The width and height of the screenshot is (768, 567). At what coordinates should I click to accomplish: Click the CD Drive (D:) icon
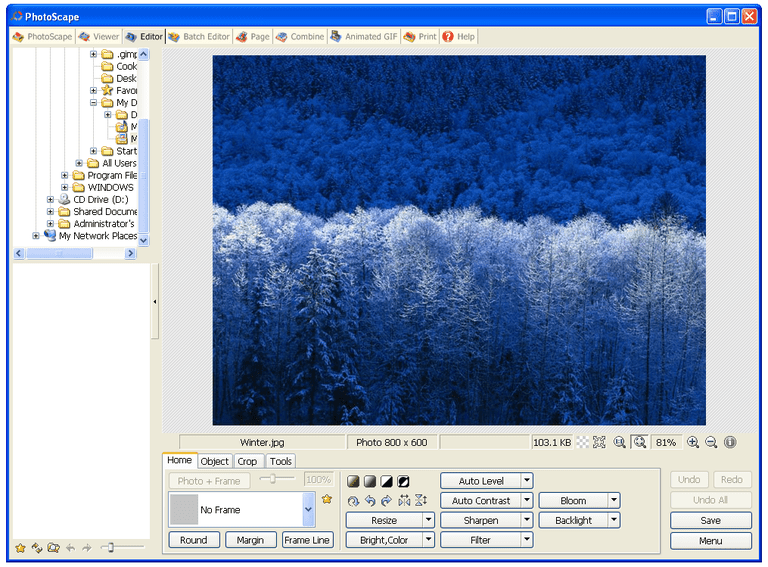[64, 199]
